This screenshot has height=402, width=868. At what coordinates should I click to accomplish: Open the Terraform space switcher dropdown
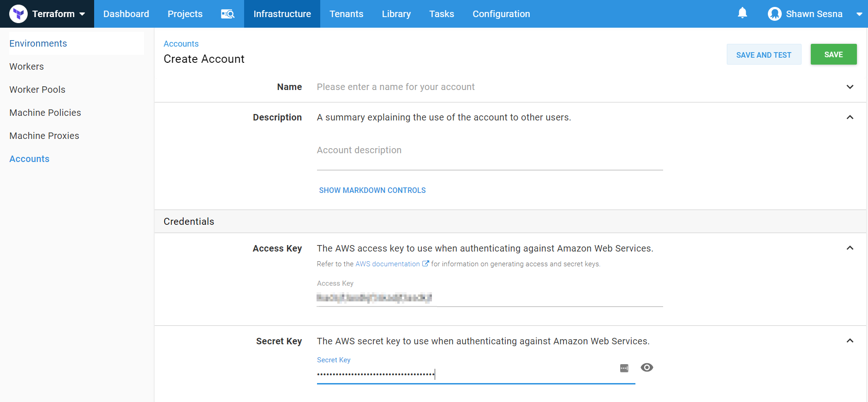(82, 14)
